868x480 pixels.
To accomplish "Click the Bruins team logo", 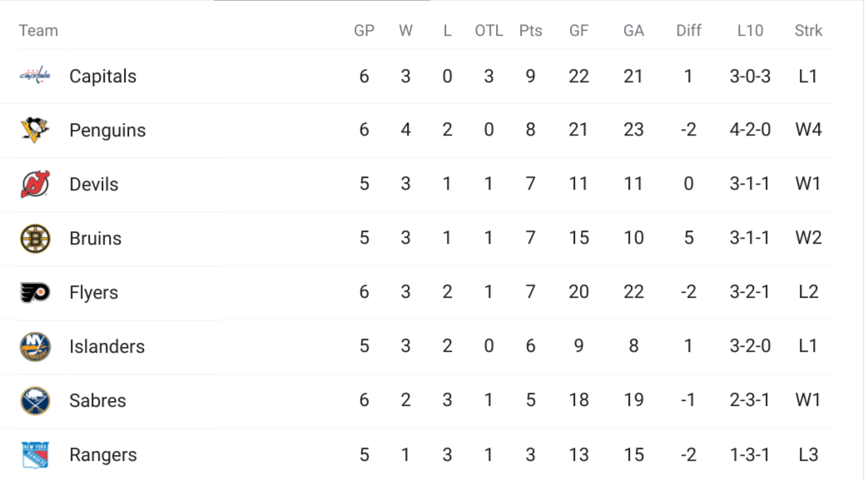I will [35, 239].
